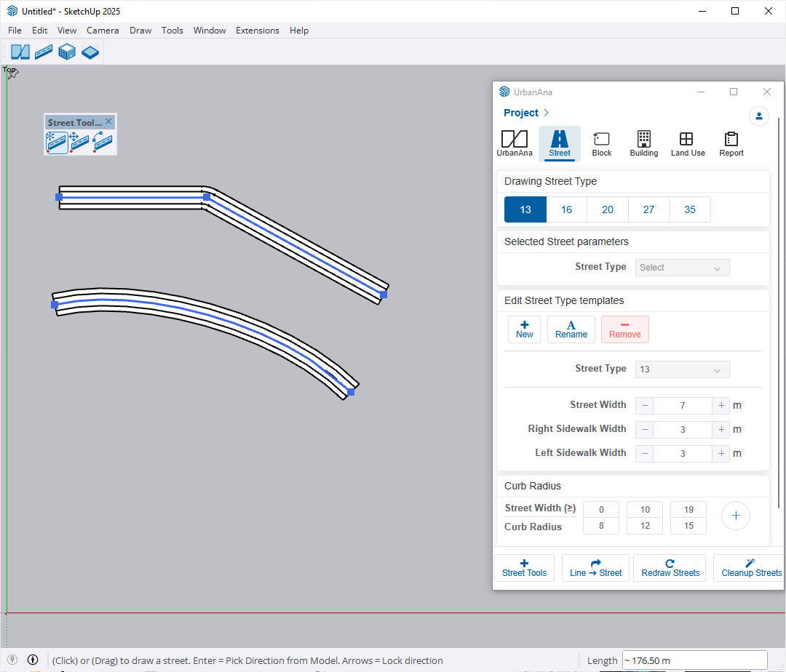Open the Land Use panel
This screenshot has height=672, width=786.
687,143
